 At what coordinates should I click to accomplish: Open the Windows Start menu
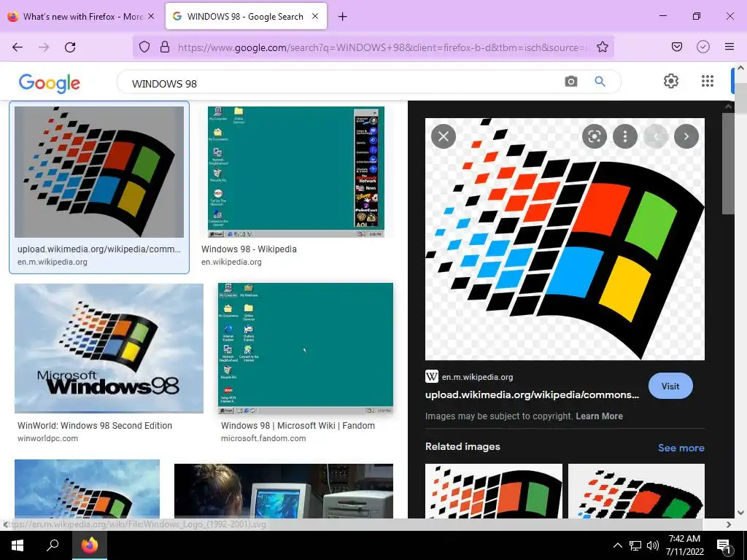[x=18, y=545]
